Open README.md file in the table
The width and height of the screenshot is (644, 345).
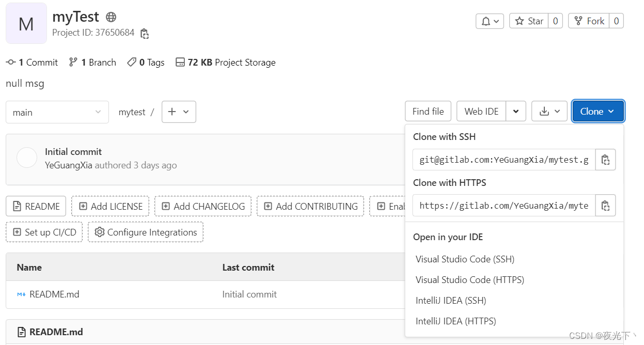click(54, 294)
